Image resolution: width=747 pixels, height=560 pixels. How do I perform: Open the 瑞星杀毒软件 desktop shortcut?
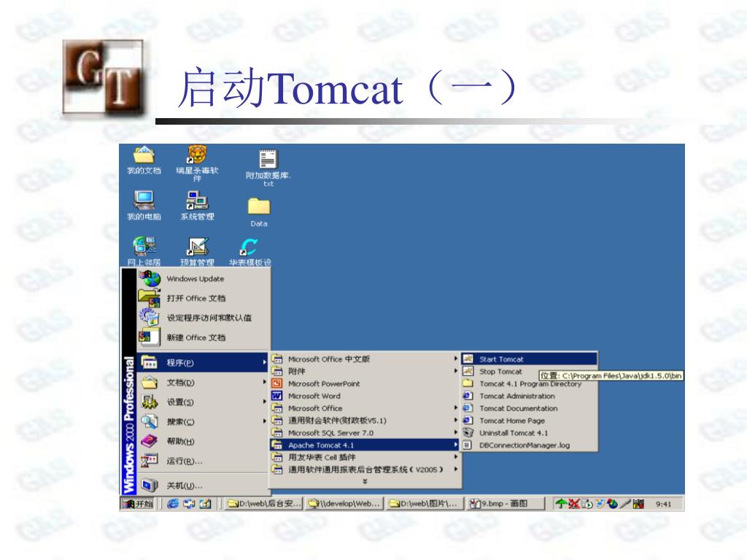click(197, 163)
